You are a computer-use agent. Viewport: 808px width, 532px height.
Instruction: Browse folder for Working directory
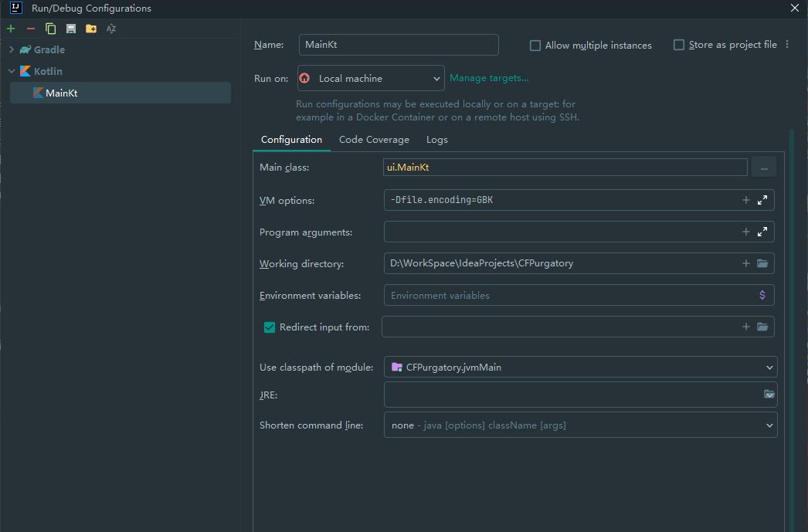pyautogui.click(x=762, y=263)
